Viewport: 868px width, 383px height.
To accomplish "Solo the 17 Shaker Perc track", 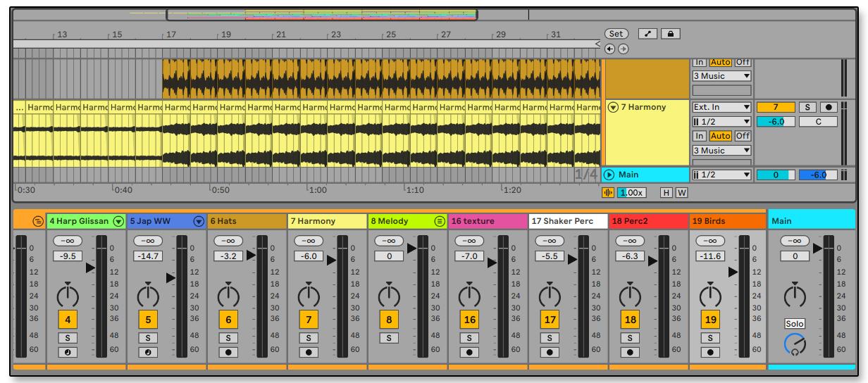I will click(x=550, y=338).
